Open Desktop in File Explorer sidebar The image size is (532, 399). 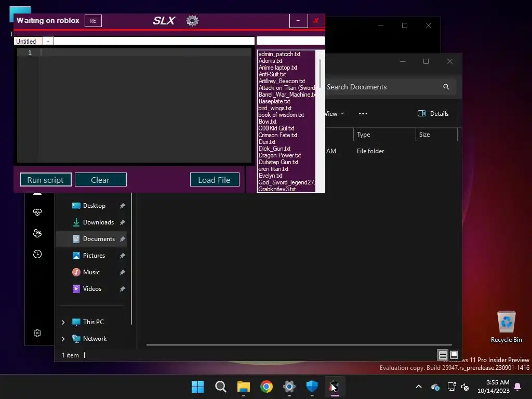94,206
